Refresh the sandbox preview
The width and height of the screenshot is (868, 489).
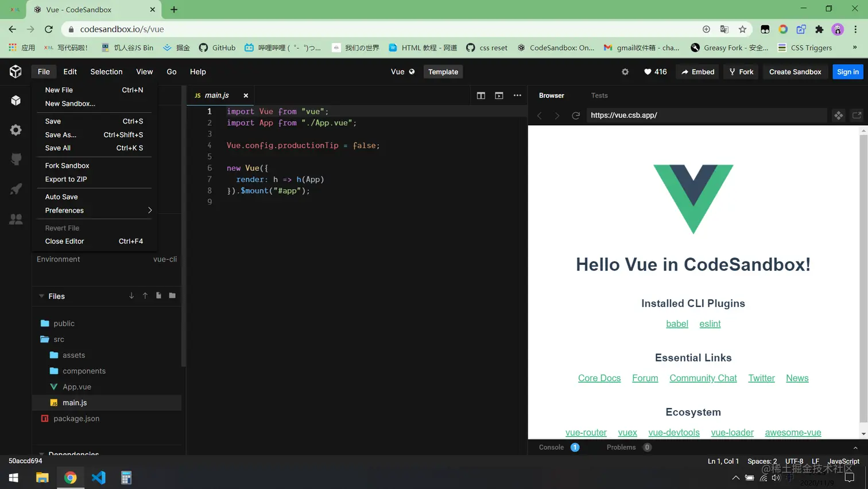tap(576, 115)
